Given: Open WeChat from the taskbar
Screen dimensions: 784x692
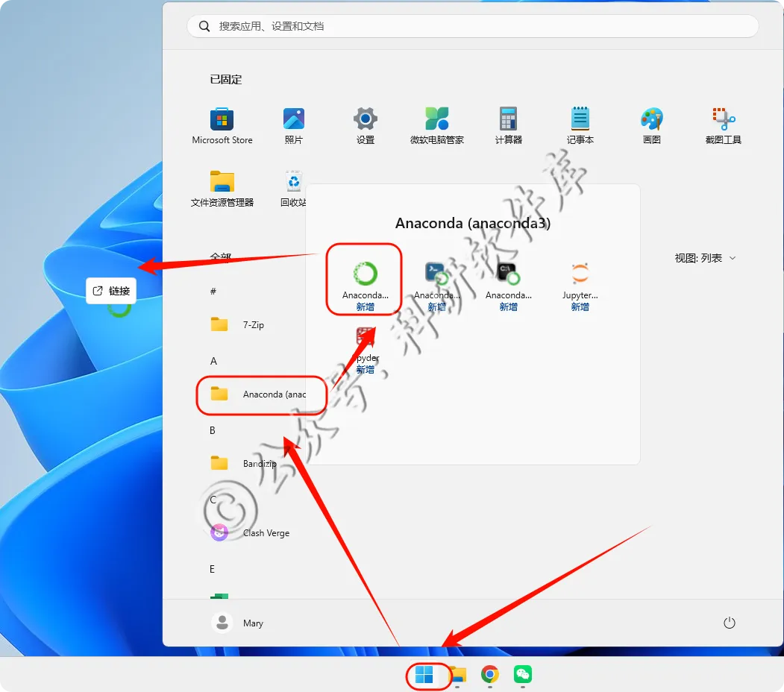Looking at the screenshot, I should tap(523, 675).
